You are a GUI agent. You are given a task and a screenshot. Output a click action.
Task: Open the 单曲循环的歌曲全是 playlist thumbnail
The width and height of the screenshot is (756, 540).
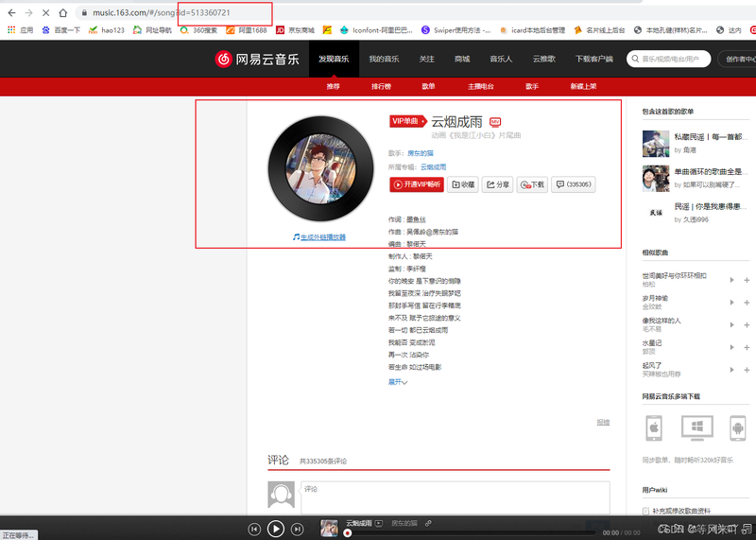(656, 178)
